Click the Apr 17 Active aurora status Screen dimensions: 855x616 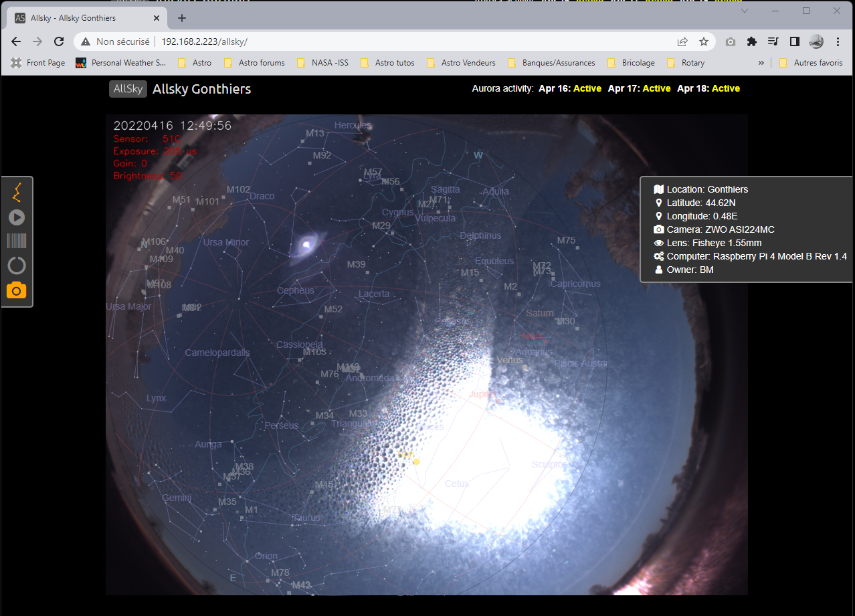coord(640,88)
